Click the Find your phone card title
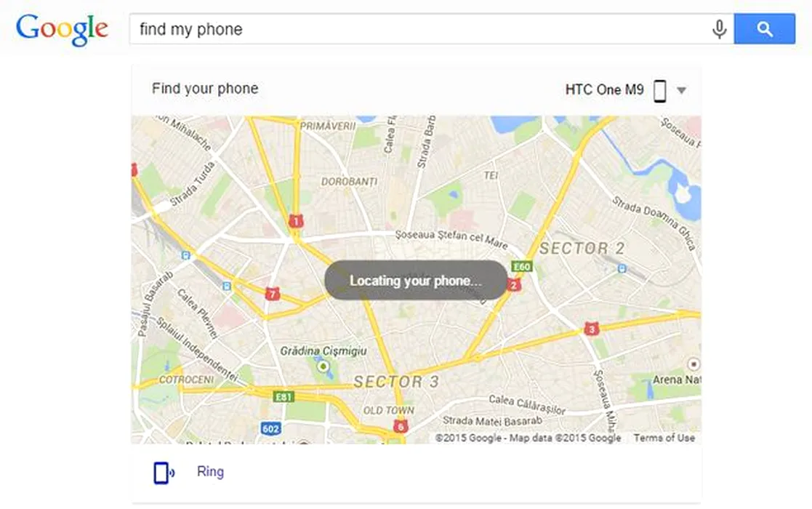 click(x=205, y=89)
